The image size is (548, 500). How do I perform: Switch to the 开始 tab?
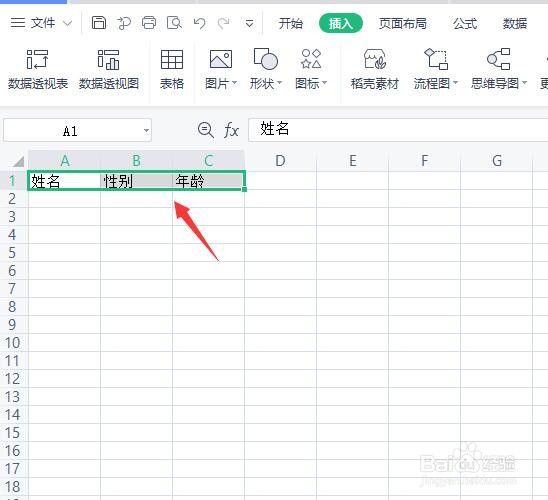pos(290,23)
